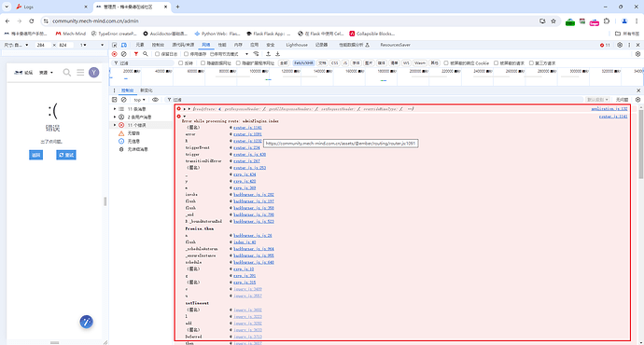The width and height of the screenshot is (644, 345).
Task: Click the address bar URL
Action: tap(95, 21)
